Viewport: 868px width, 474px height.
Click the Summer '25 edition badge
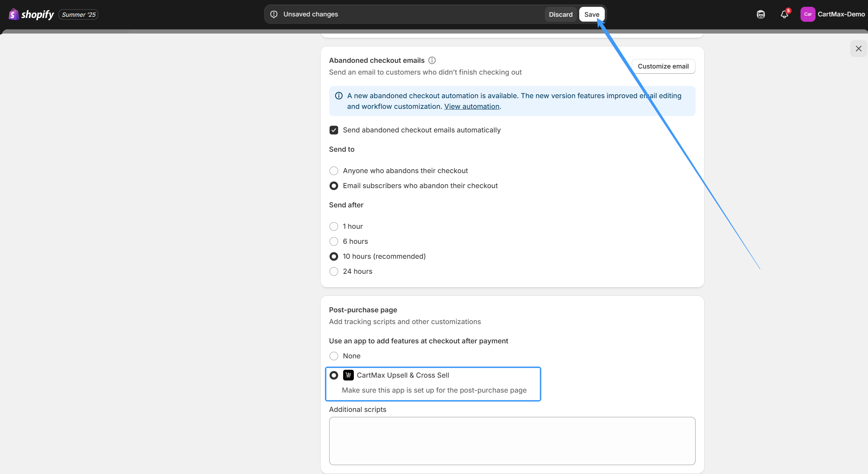pos(79,15)
